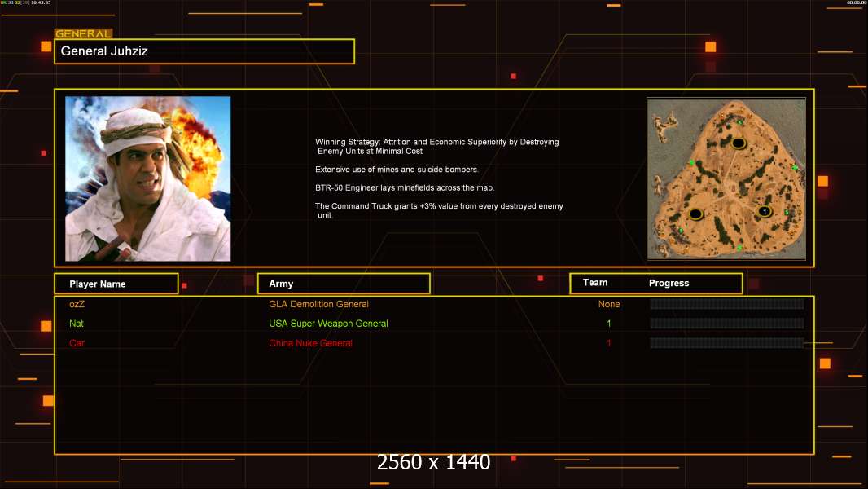The image size is (868, 489).
Task: Click the BTR-50 Engineer minefields line
Action: [405, 187]
